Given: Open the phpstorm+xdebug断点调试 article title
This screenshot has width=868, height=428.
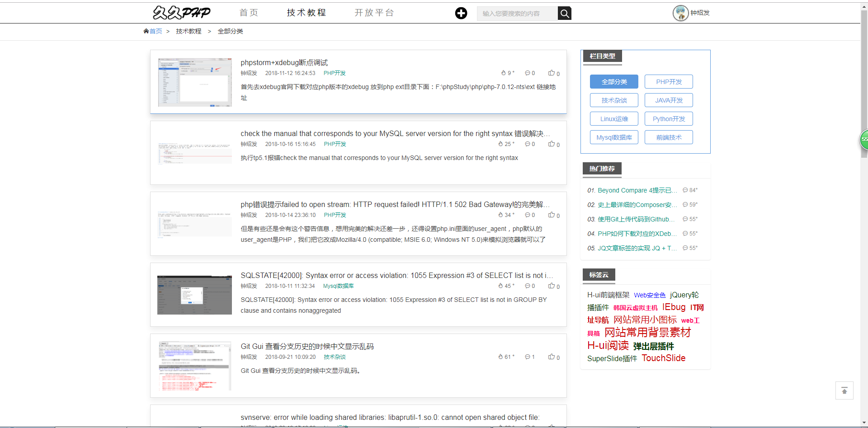Looking at the screenshot, I should pos(284,62).
